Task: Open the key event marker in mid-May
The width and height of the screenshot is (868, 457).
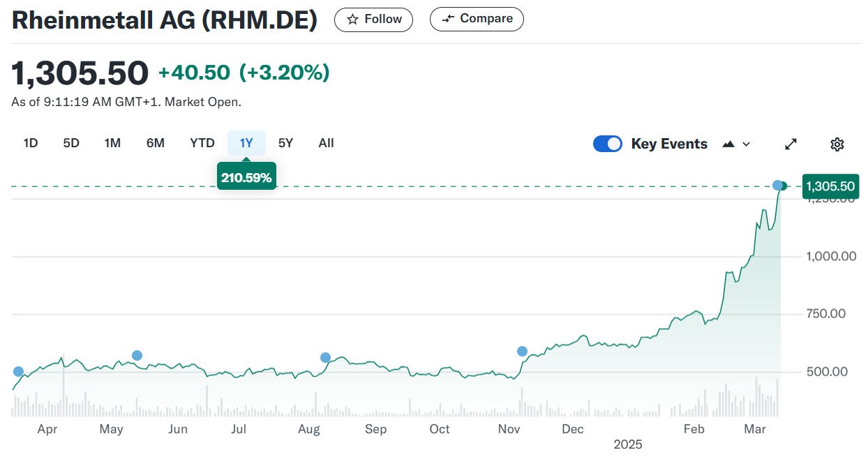Action: point(137,355)
